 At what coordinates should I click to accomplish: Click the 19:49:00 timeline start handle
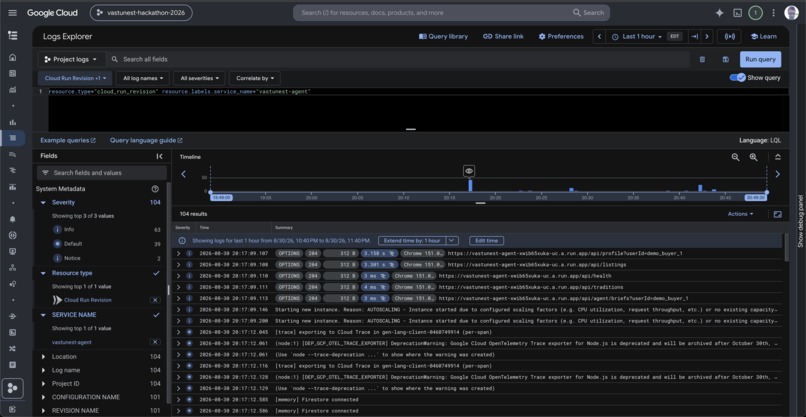tap(221, 197)
